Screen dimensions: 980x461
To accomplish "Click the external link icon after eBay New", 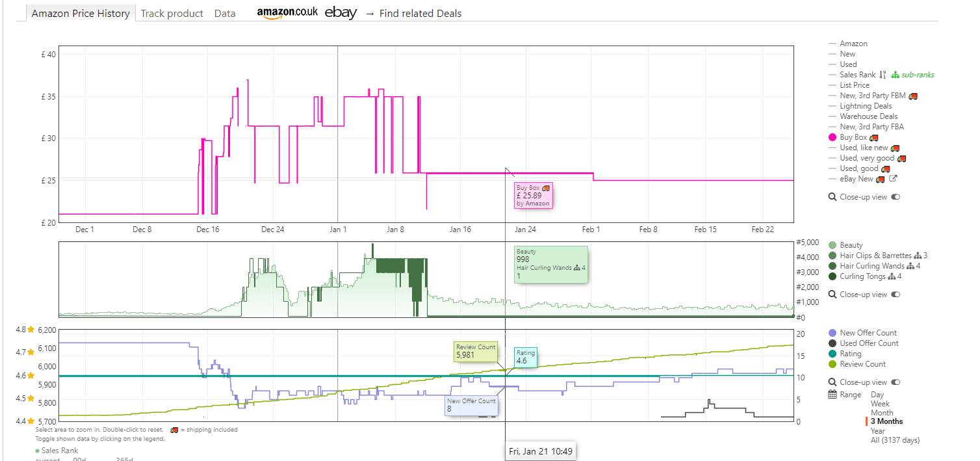I will coord(893,178).
